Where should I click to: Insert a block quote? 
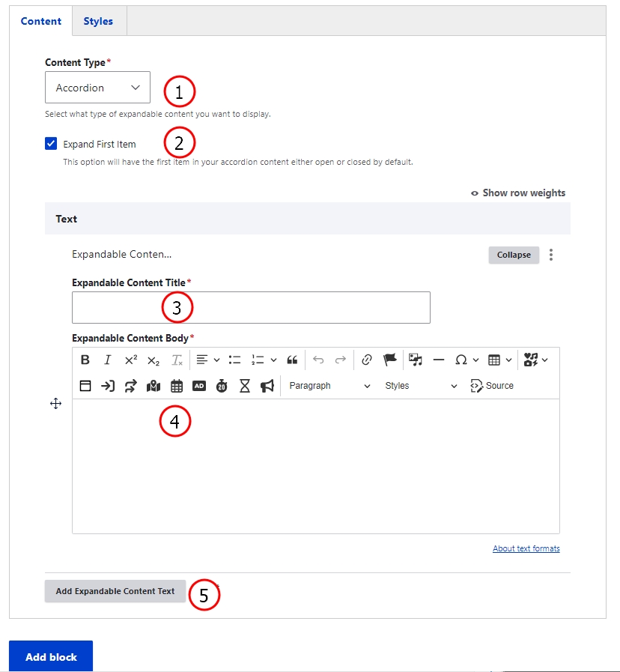[292, 360]
